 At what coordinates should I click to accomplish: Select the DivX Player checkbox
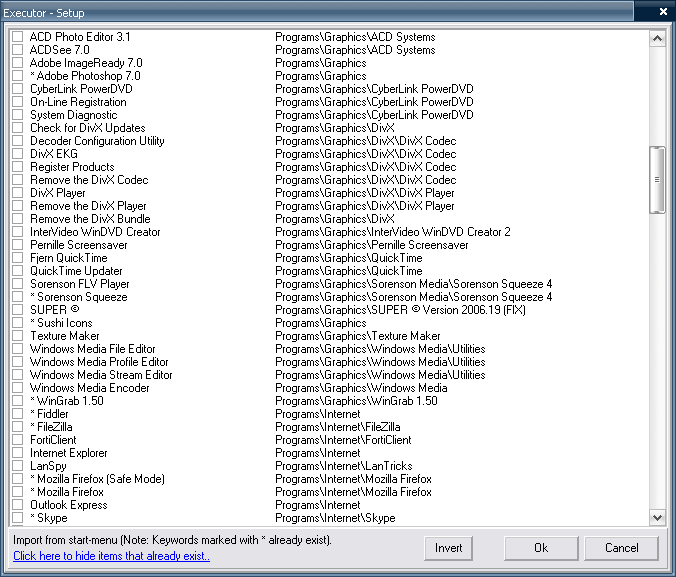click(x=18, y=193)
